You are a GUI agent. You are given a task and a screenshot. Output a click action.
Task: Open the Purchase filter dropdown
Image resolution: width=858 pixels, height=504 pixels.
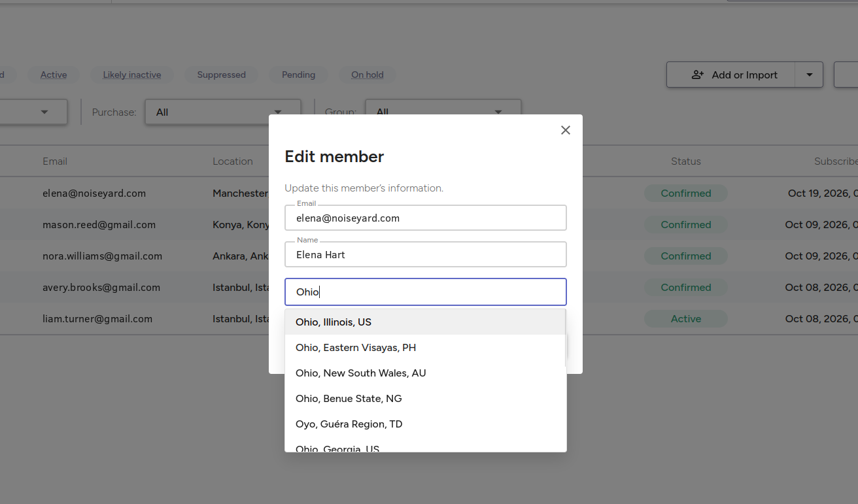coord(223,112)
